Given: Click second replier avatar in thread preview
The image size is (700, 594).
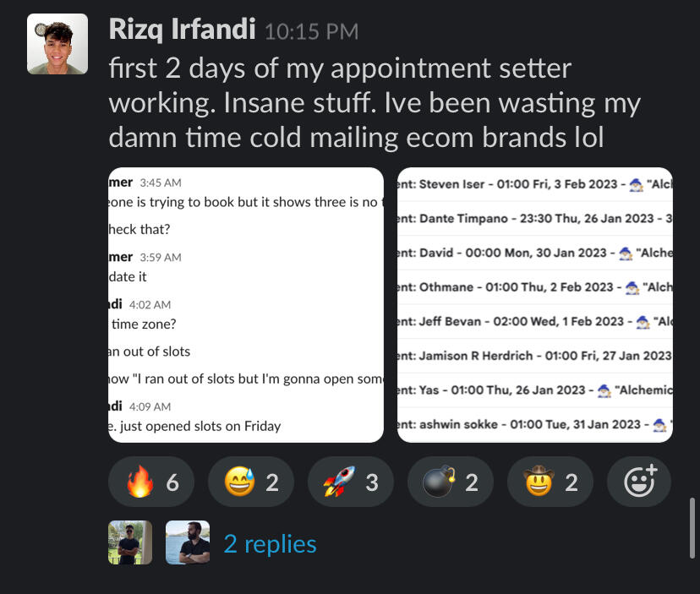Looking at the screenshot, I should pos(188,542).
